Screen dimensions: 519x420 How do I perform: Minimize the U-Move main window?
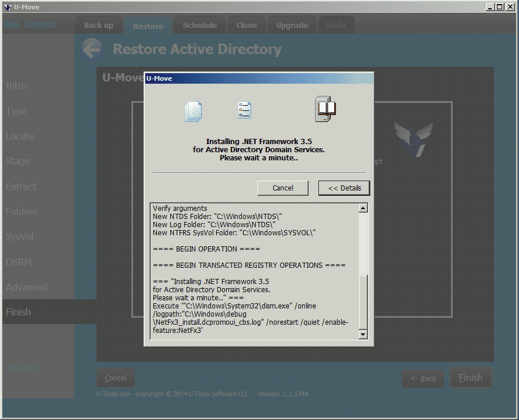(x=490, y=6)
